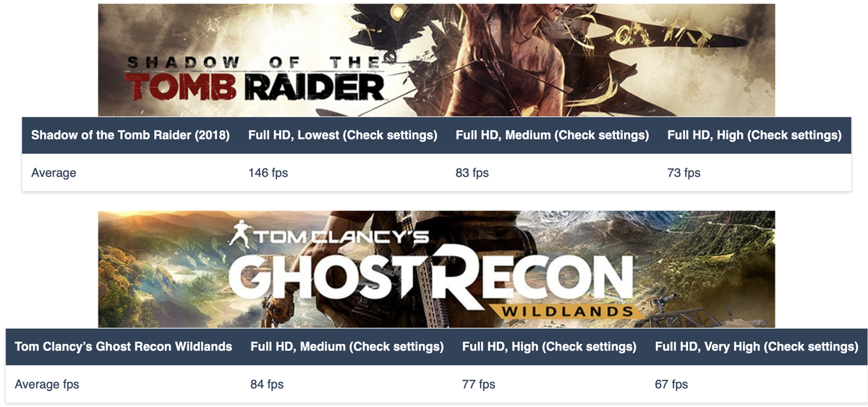Click the Average row label in Tomb Raider table
The width and height of the screenshot is (868, 407).
[54, 173]
